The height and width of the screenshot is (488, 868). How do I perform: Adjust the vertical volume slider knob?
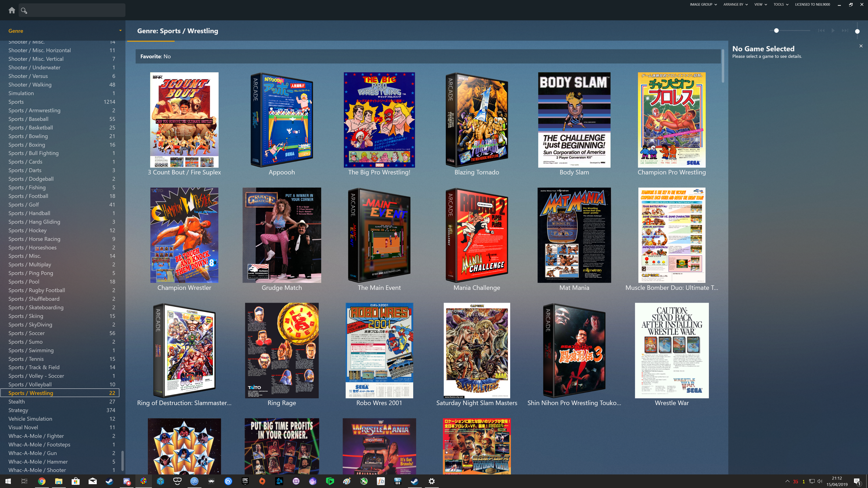tap(857, 31)
